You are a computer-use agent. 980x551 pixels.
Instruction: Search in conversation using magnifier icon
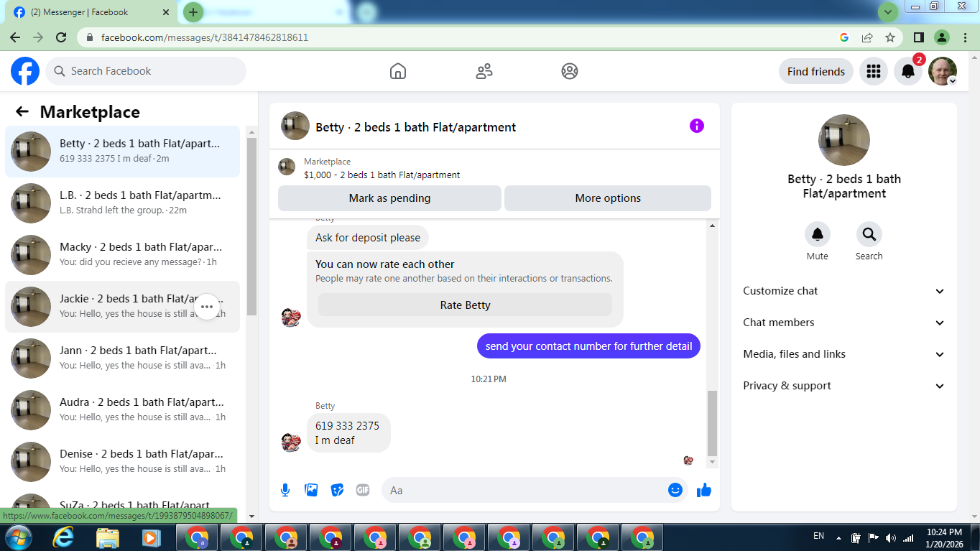[869, 234]
